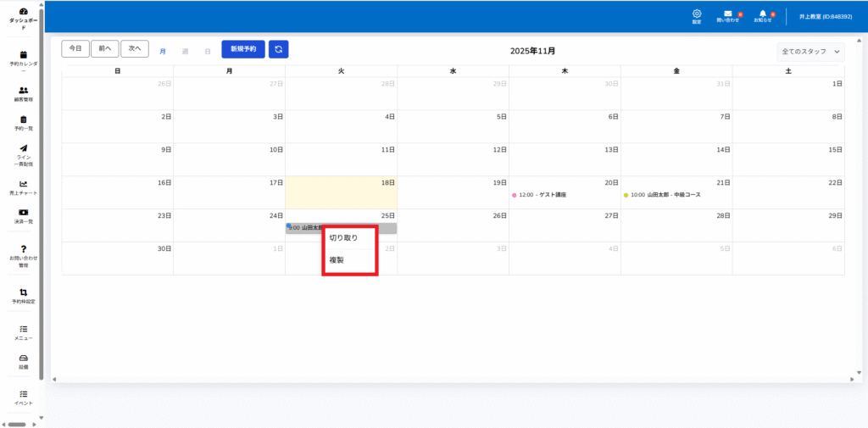Image resolution: width=868 pixels, height=428 pixels.
Task: Select 複製 from the context menu
Action: pos(337,260)
